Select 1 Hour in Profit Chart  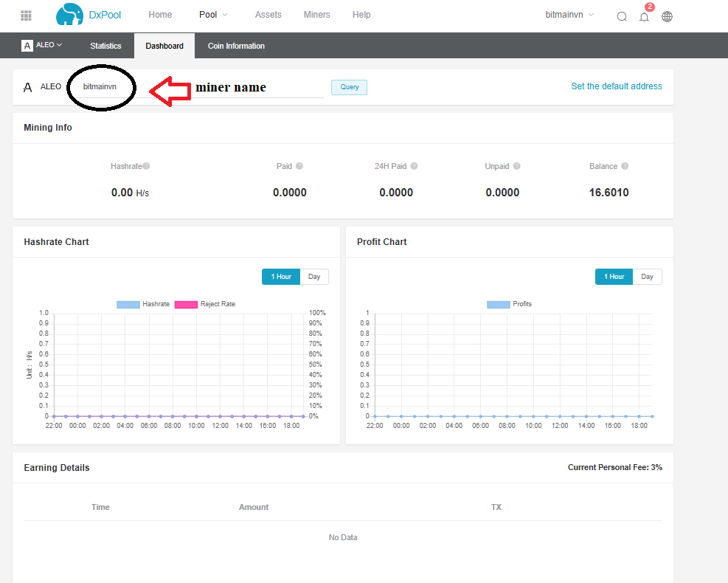coord(614,277)
